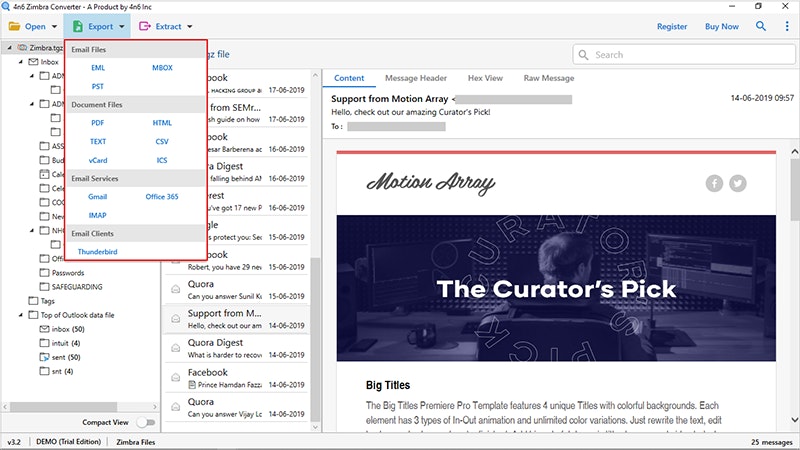Click the preview pane scroll up arrow
Screen dimensions: 800x450
coord(794,152)
